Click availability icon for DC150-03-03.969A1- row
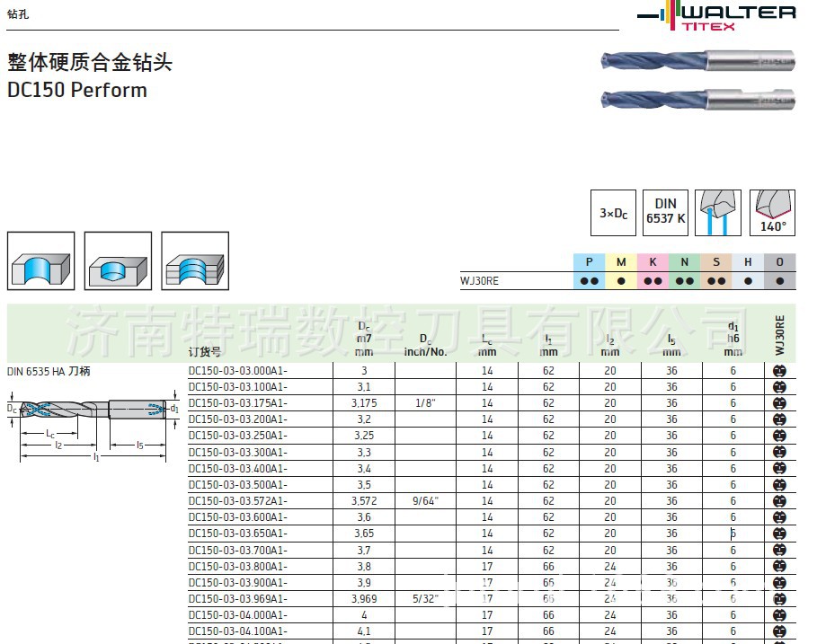Image resolution: width=817 pixels, height=644 pixels. 779,599
